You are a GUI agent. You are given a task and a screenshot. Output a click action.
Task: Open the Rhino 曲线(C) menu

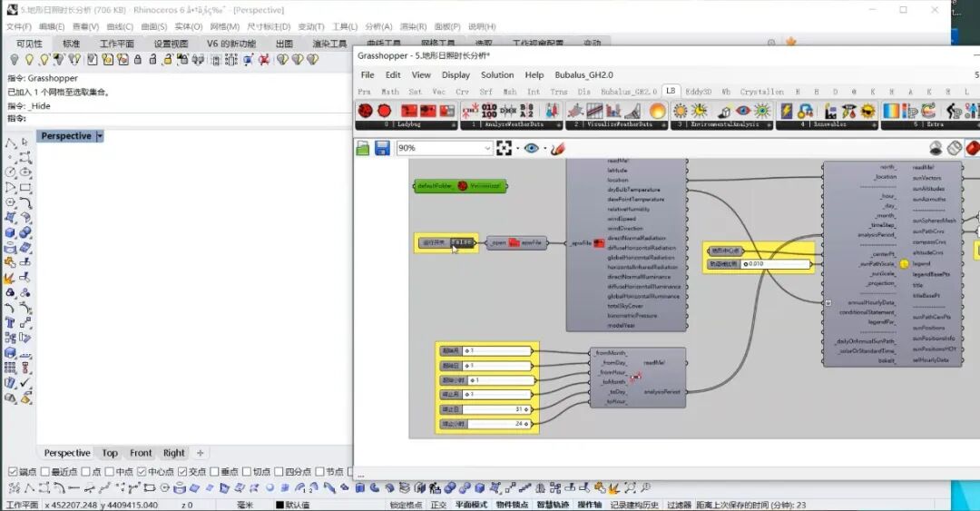tap(120, 26)
